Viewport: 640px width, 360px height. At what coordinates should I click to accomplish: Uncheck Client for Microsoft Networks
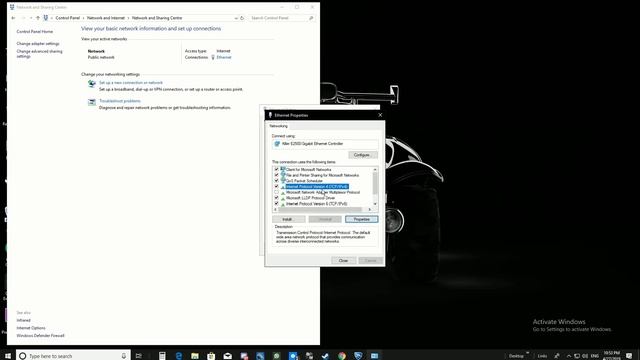click(x=276, y=169)
